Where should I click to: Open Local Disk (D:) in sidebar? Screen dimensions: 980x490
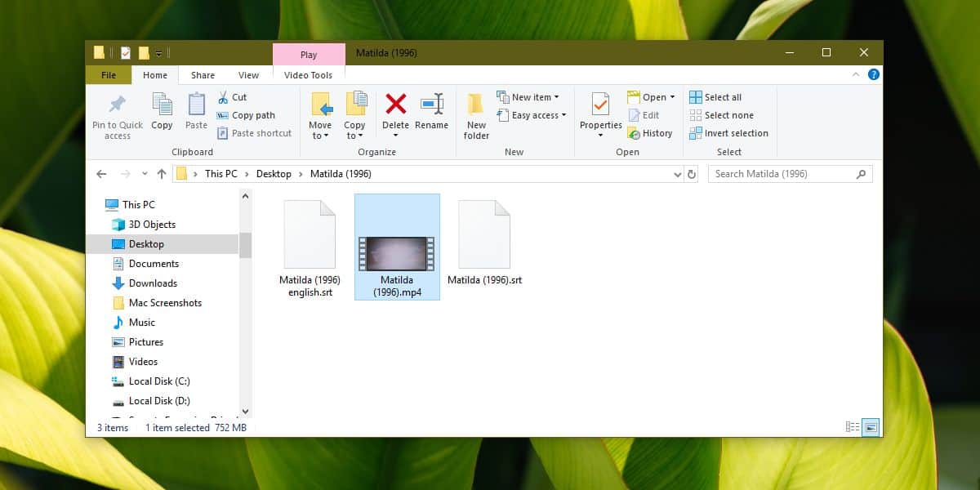pyautogui.click(x=150, y=401)
